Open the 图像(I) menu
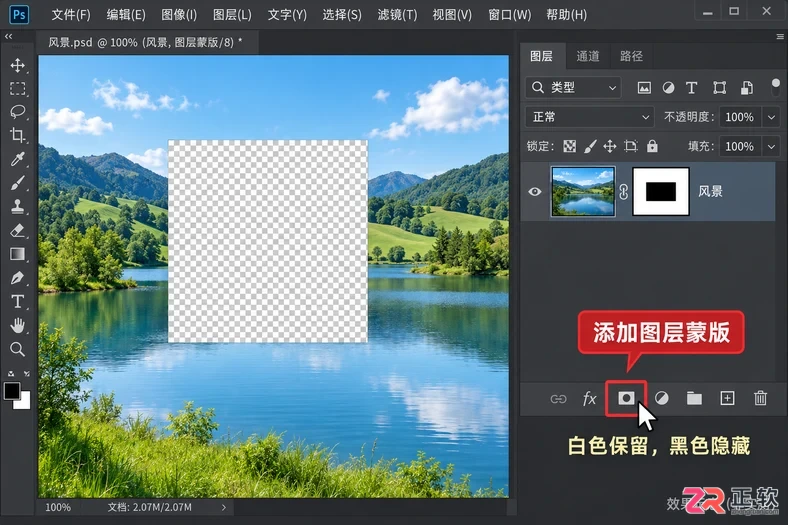The height and width of the screenshot is (525, 788). pyautogui.click(x=179, y=15)
